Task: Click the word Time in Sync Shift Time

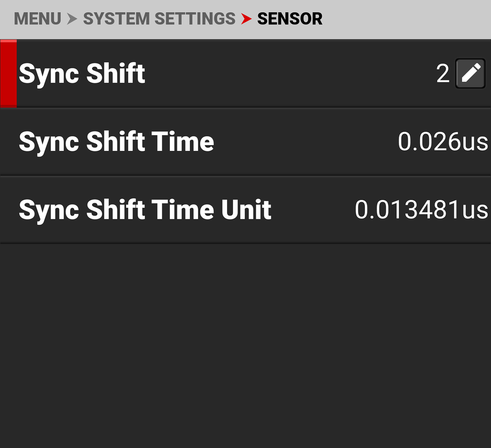Action: (x=183, y=142)
